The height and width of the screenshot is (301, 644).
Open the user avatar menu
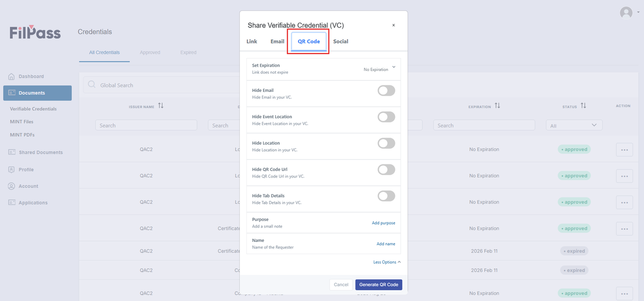tap(626, 12)
